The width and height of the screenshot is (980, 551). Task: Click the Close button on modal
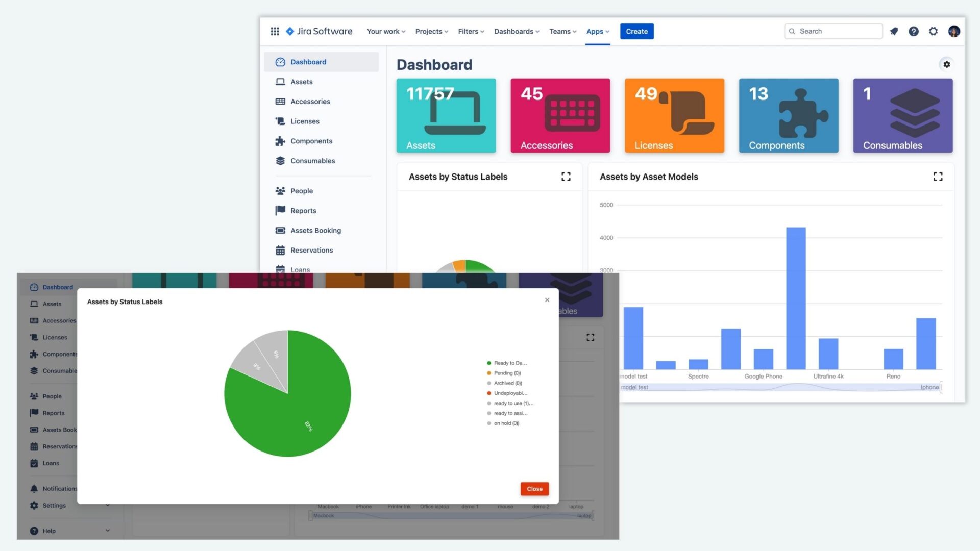click(534, 488)
